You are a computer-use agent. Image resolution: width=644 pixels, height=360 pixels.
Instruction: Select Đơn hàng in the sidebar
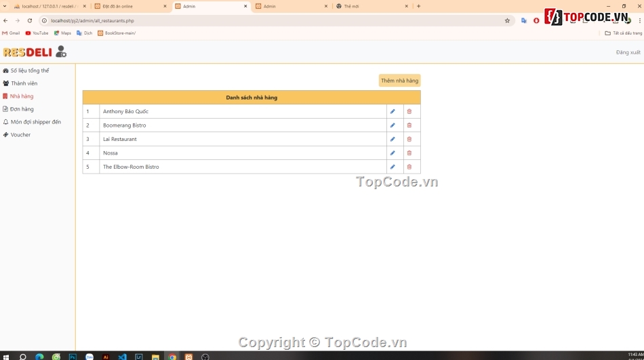[x=22, y=109]
